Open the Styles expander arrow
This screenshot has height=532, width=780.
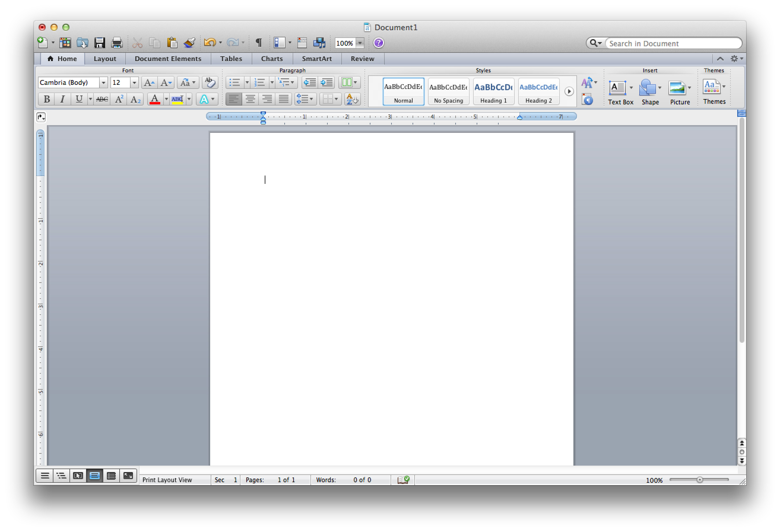pos(568,91)
